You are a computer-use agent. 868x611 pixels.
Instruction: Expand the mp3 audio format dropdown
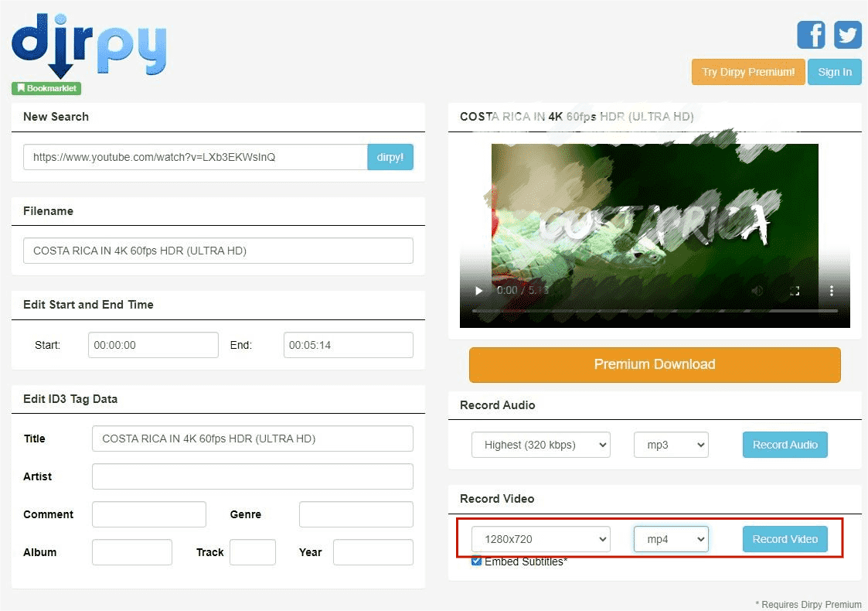tap(671, 445)
